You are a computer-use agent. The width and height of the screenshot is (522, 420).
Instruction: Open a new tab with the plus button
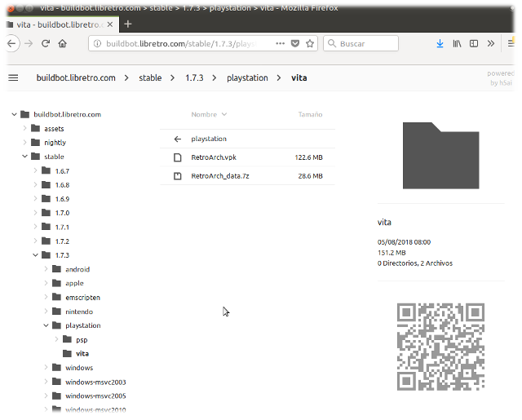[128, 24]
